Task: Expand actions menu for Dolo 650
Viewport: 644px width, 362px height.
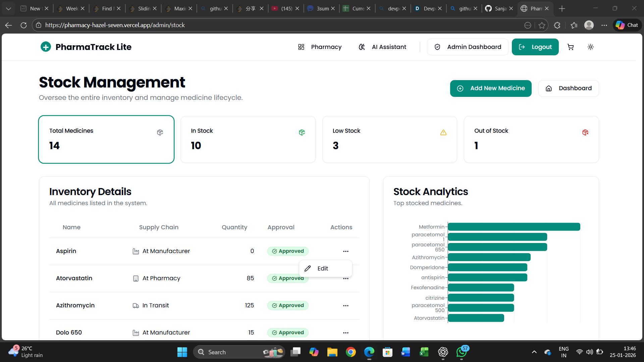Action: 346,333
